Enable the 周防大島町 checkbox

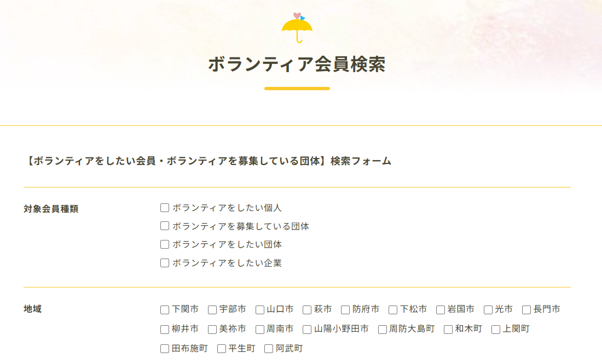[x=381, y=329]
